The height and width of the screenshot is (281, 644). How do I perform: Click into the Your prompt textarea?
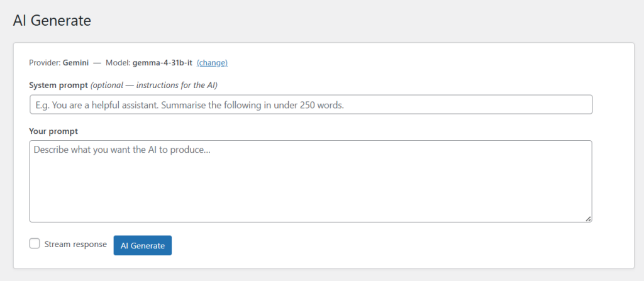pyautogui.click(x=311, y=189)
